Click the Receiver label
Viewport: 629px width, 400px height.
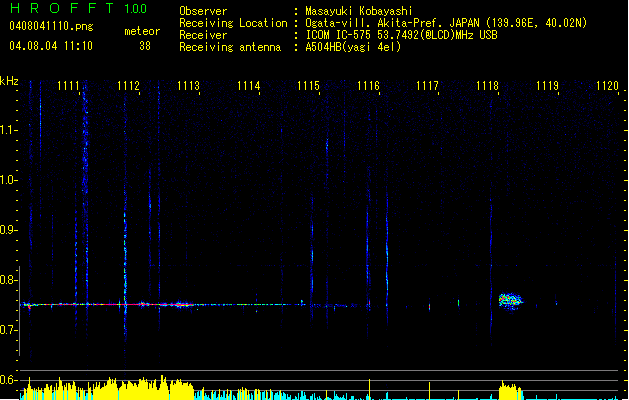(x=203, y=35)
